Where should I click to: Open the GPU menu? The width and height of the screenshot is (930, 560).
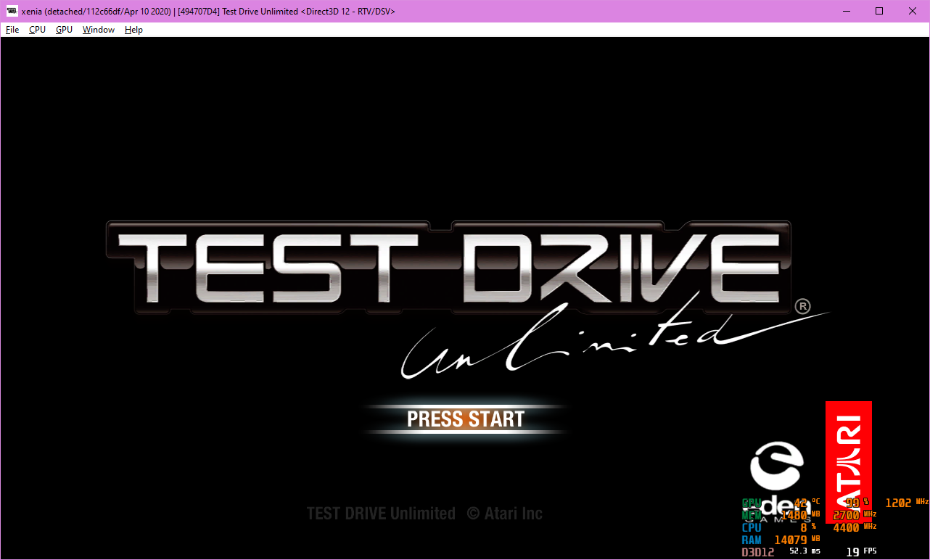click(x=64, y=30)
